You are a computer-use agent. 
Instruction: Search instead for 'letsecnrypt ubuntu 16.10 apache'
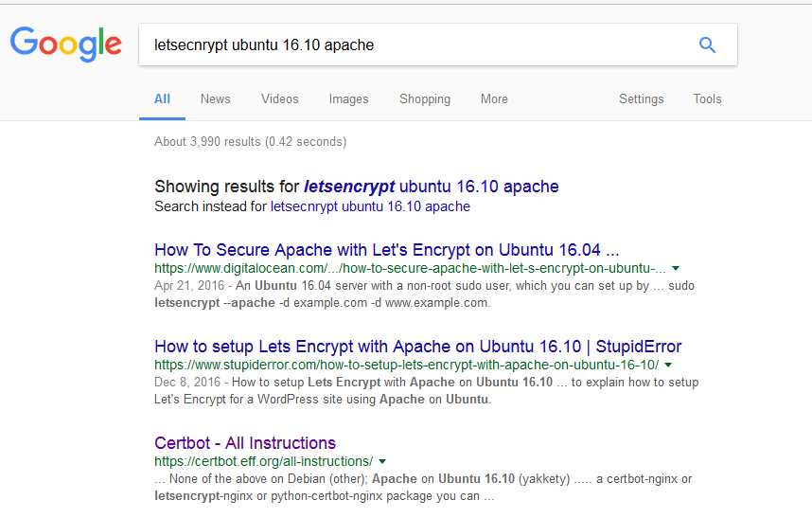tap(370, 206)
